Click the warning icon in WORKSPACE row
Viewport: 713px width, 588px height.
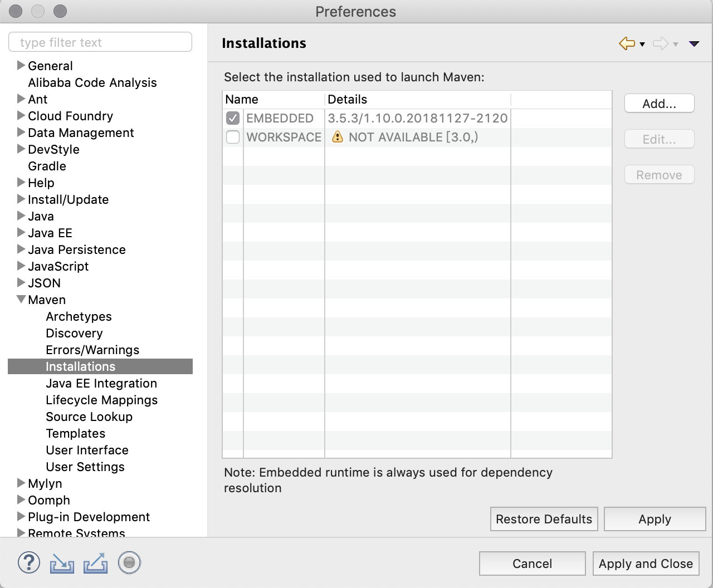pos(337,137)
